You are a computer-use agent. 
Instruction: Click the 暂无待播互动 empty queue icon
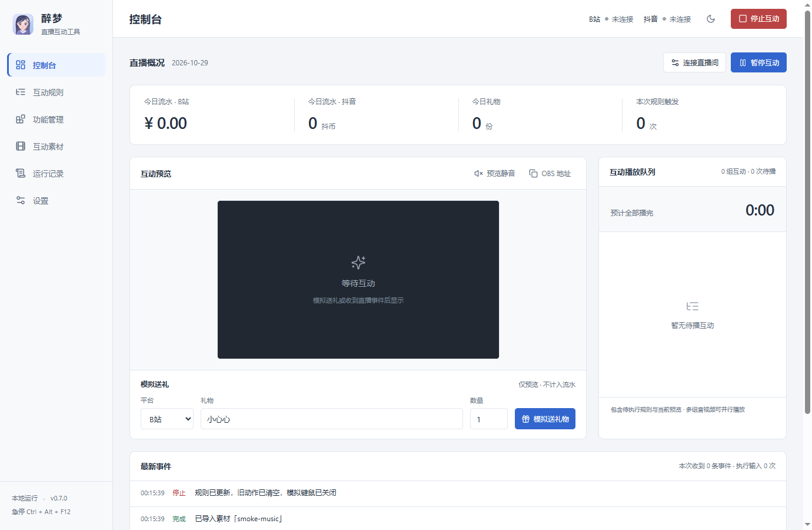[693, 306]
